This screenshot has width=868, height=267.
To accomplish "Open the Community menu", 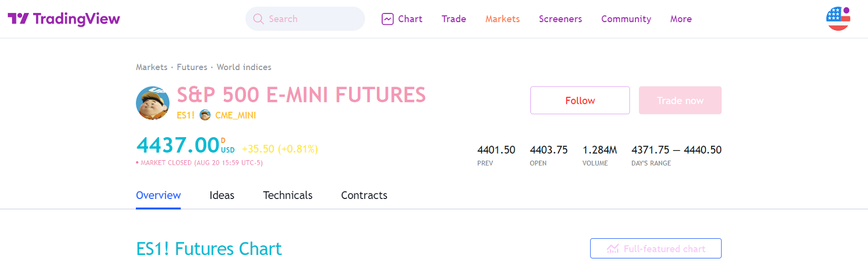I will click(x=626, y=19).
